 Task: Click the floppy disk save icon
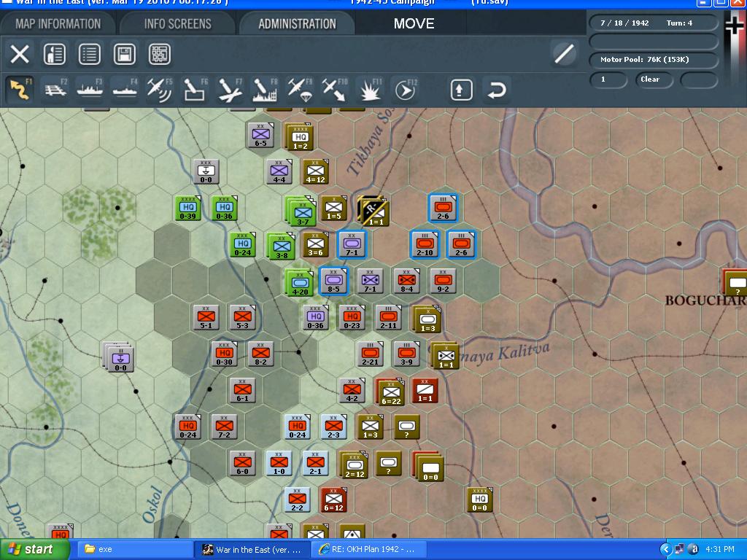coord(124,54)
